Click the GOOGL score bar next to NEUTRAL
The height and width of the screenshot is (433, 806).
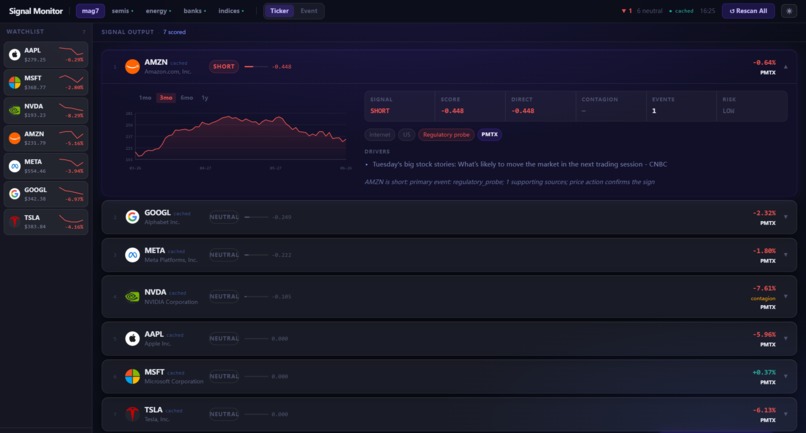tap(256, 217)
